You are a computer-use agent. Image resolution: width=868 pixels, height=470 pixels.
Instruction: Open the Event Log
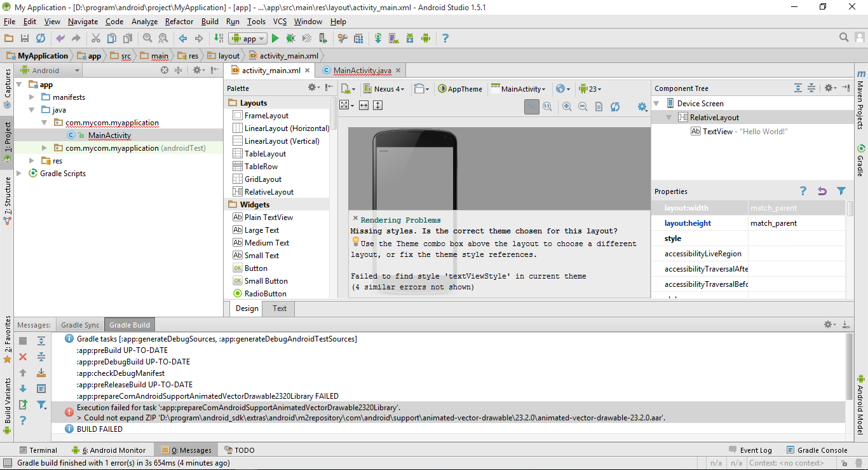[750, 450]
